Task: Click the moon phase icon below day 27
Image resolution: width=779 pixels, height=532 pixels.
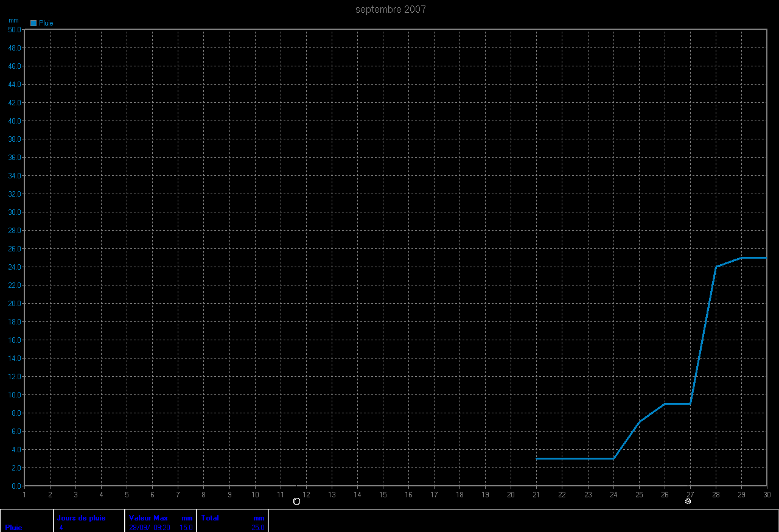Action: pos(688,501)
